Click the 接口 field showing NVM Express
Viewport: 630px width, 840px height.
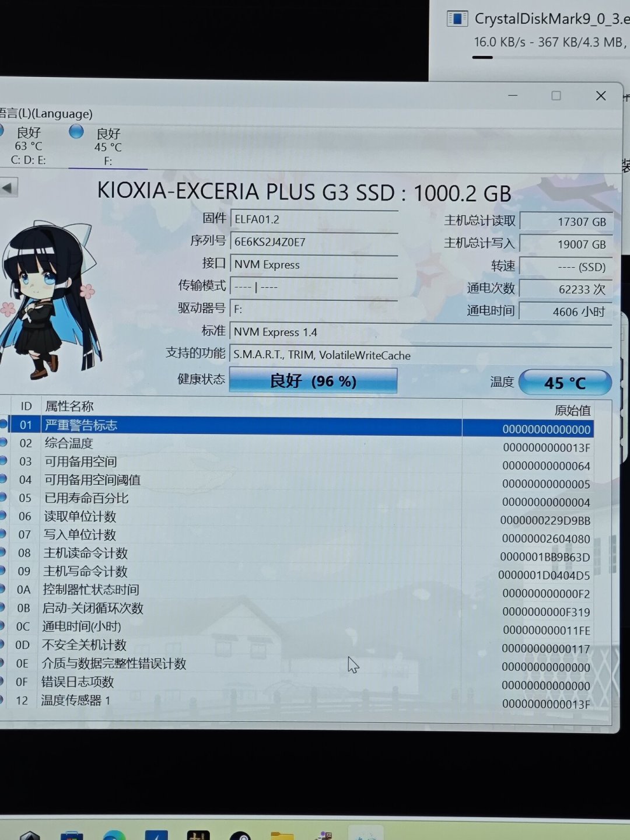(x=314, y=264)
